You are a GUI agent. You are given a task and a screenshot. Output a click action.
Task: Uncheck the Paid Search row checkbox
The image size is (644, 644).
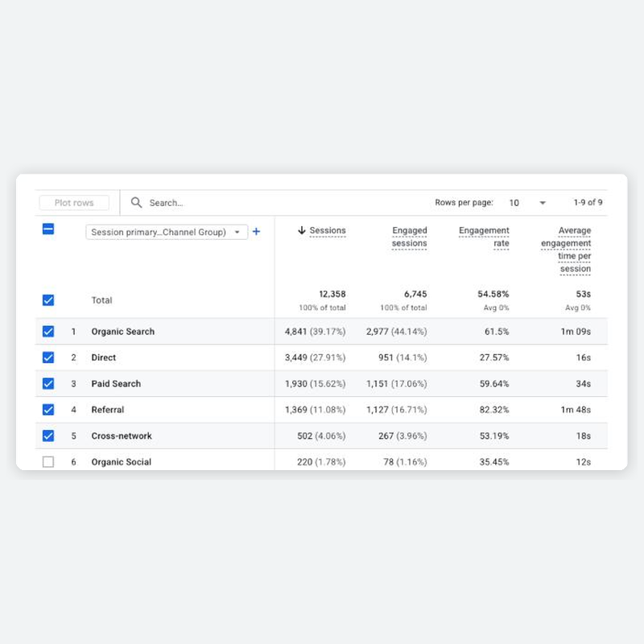48,384
